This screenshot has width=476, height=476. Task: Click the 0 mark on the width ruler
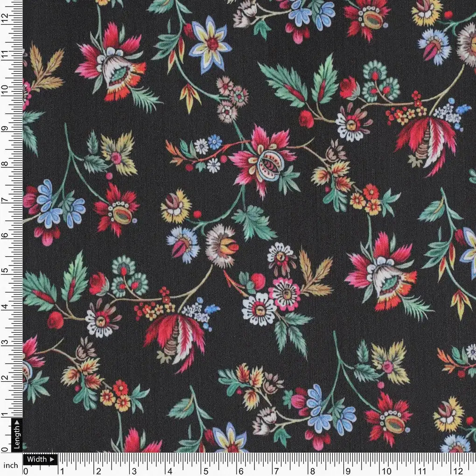(x=26, y=470)
